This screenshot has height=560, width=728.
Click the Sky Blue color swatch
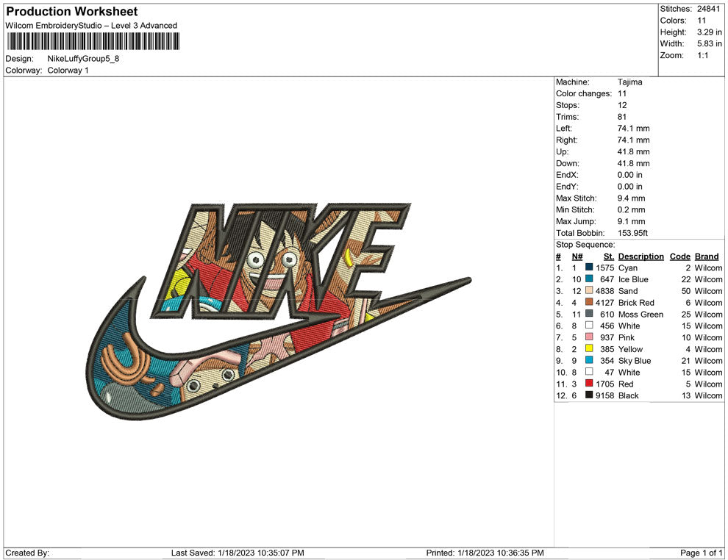(589, 360)
